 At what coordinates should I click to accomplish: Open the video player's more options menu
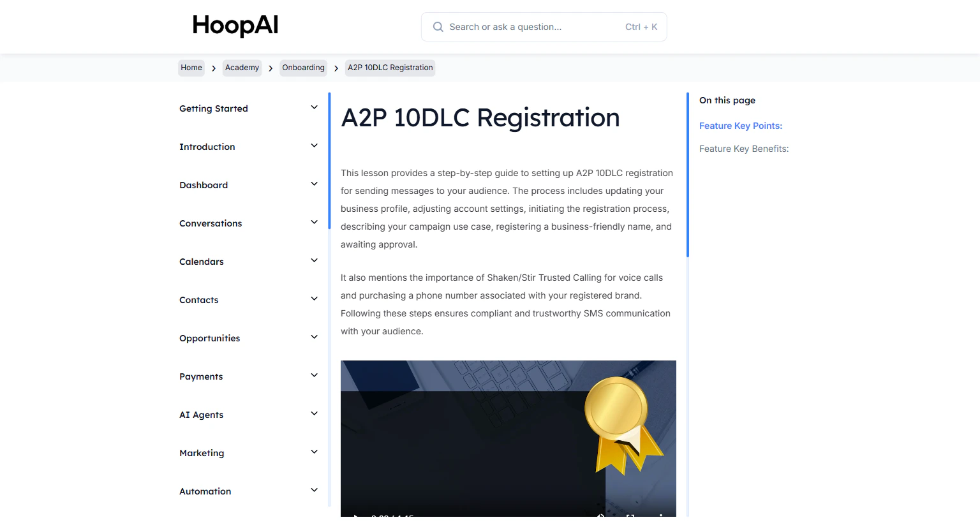pyautogui.click(x=662, y=517)
